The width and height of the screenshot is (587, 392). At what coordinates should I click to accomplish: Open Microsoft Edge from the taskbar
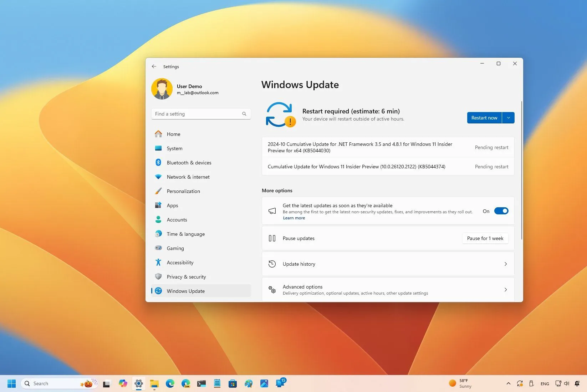(x=170, y=383)
